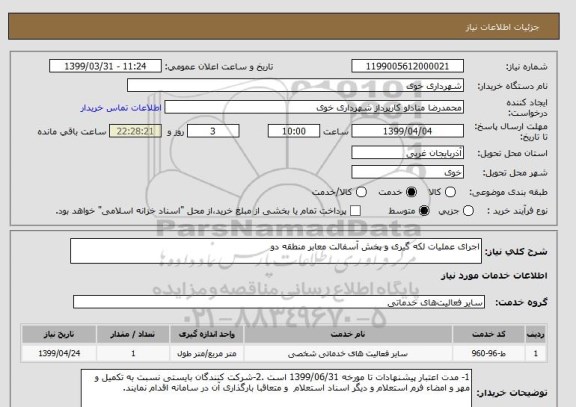Click the delivery city خوی field
Image resolution: width=576 pixels, height=407 pixels.
click(407, 172)
